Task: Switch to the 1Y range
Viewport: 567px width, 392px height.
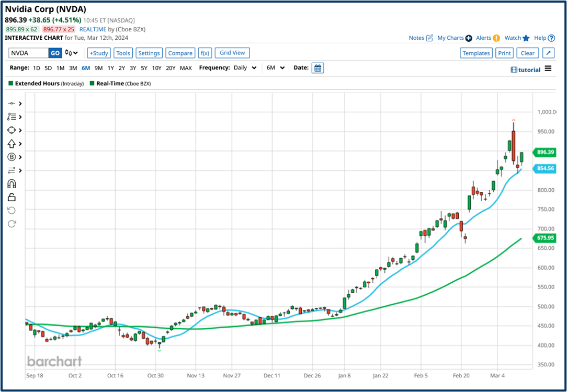Action: click(110, 67)
